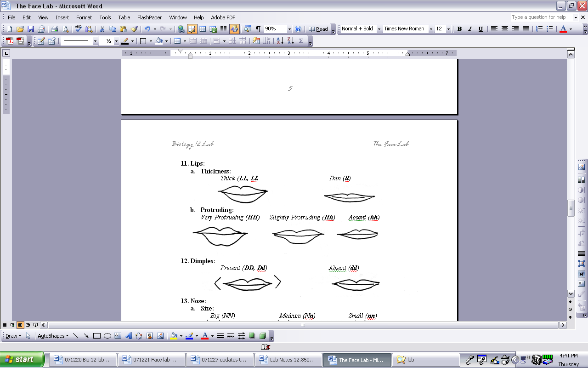
Task: Toggle Bold formatting
Action: [x=459, y=29]
